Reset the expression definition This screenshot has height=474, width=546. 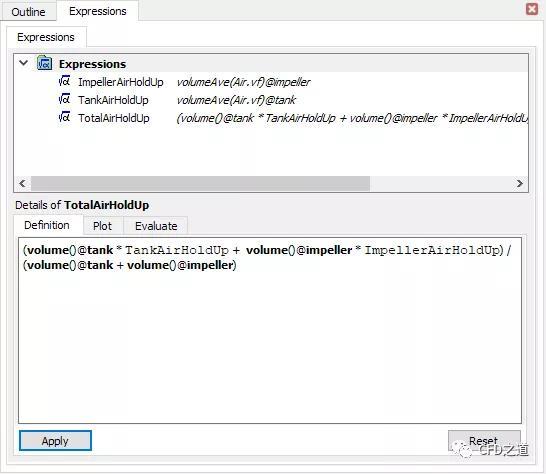[484, 441]
